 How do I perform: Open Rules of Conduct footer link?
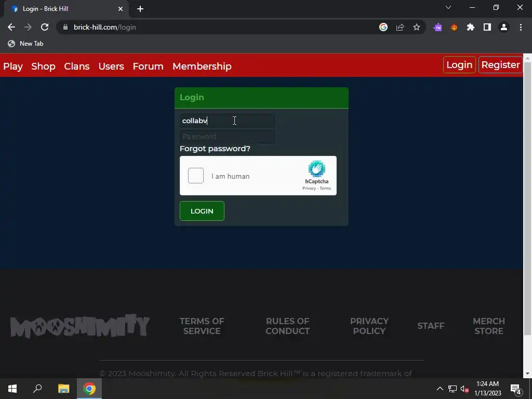point(287,326)
